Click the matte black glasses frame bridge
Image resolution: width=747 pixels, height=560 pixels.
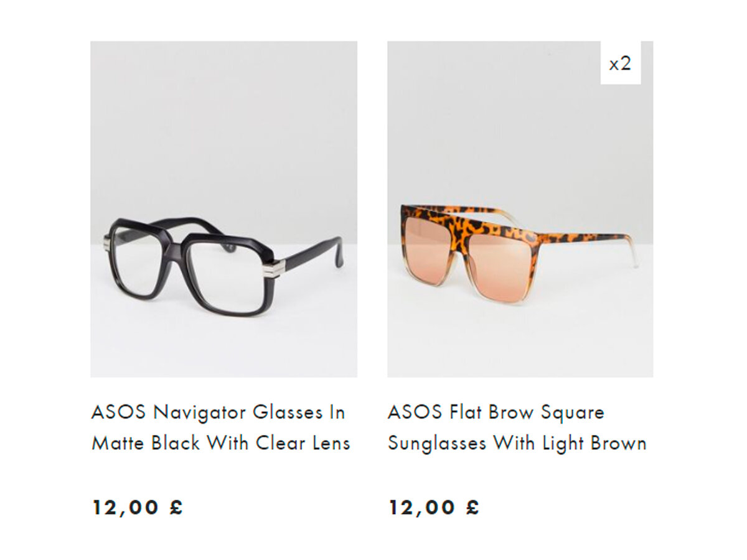coord(176,238)
